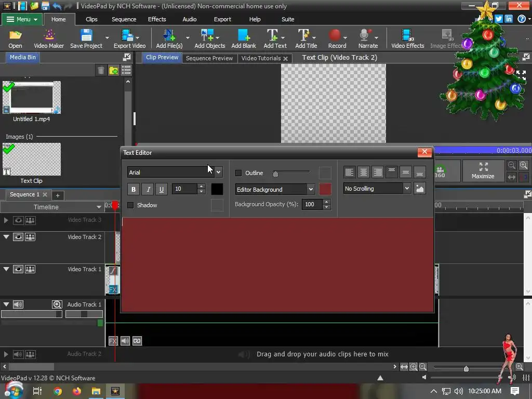Delete selected item with Media Bin trash icon

click(x=101, y=70)
